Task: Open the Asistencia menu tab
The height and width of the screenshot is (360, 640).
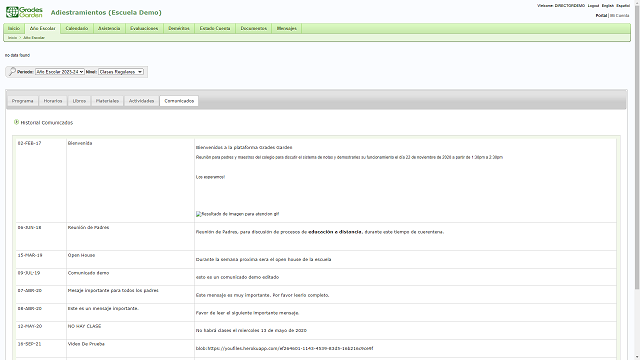Action: point(109,28)
